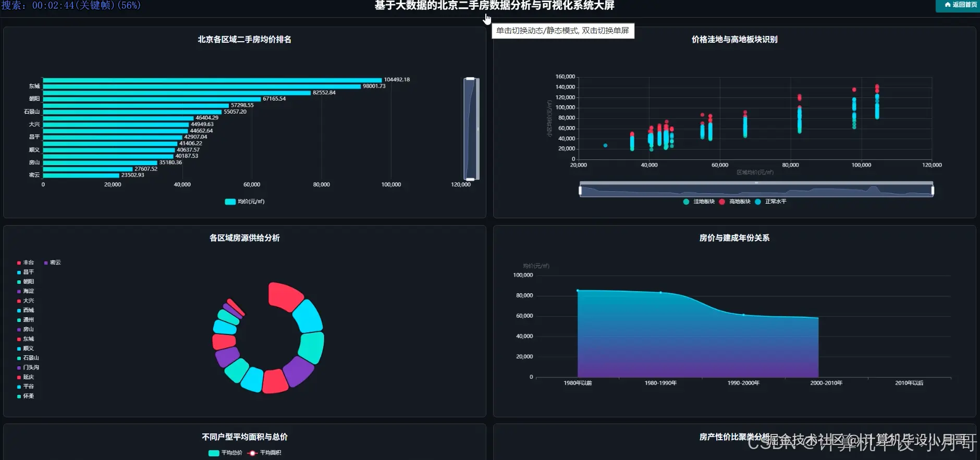Click the 返回首页 home button

pyautogui.click(x=961, y=5)
